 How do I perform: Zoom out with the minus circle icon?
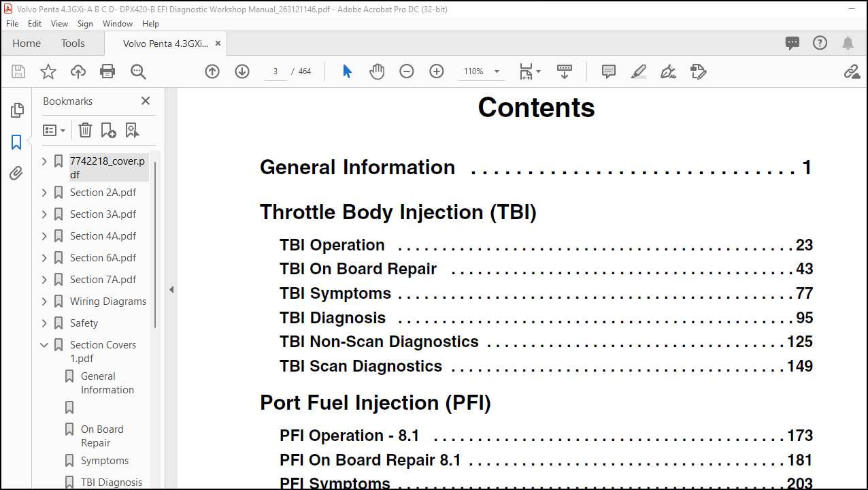point(407,71)
